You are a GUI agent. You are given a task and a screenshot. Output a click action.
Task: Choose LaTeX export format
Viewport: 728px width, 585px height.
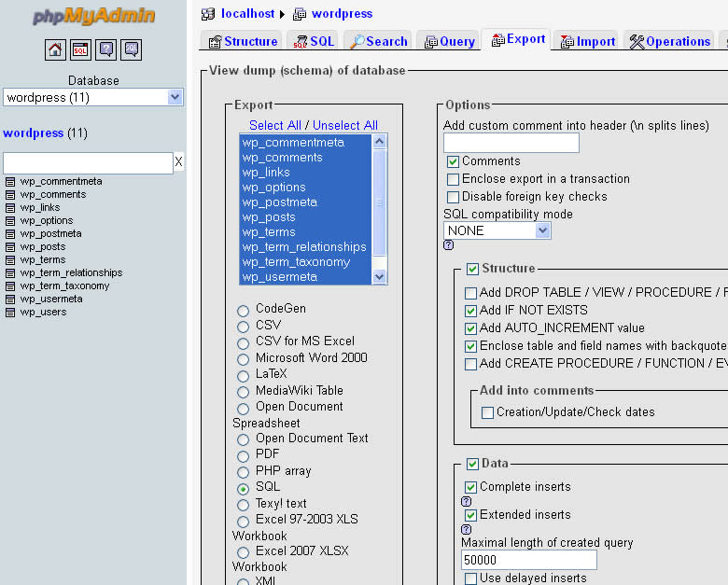244,376
